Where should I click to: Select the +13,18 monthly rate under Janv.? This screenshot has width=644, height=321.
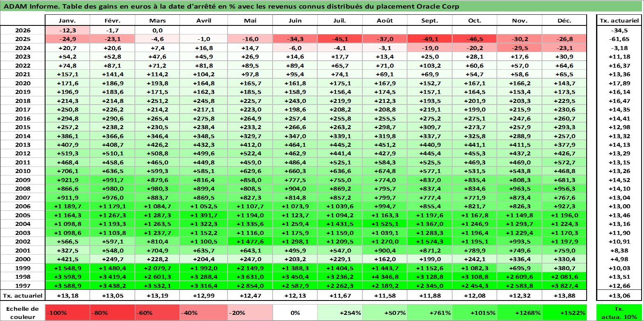coord(67,296)
